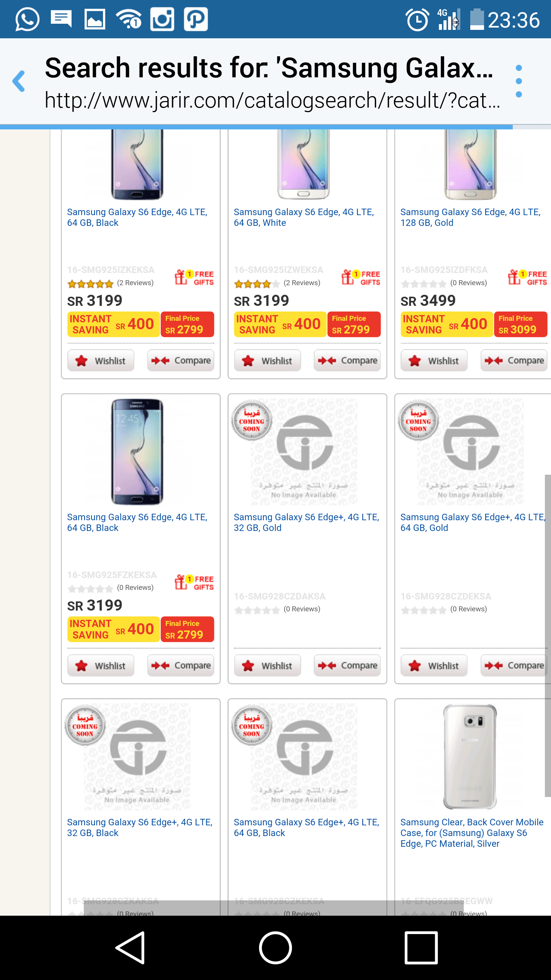Tap the Instagram notification icon
The image size is (551, 980).
click(x=162, y=19)
